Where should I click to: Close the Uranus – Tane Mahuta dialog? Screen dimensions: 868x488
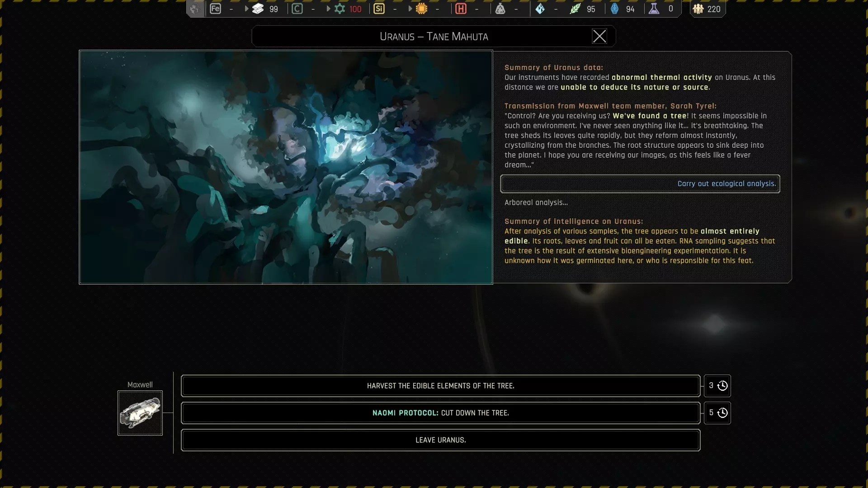(599, 36)
